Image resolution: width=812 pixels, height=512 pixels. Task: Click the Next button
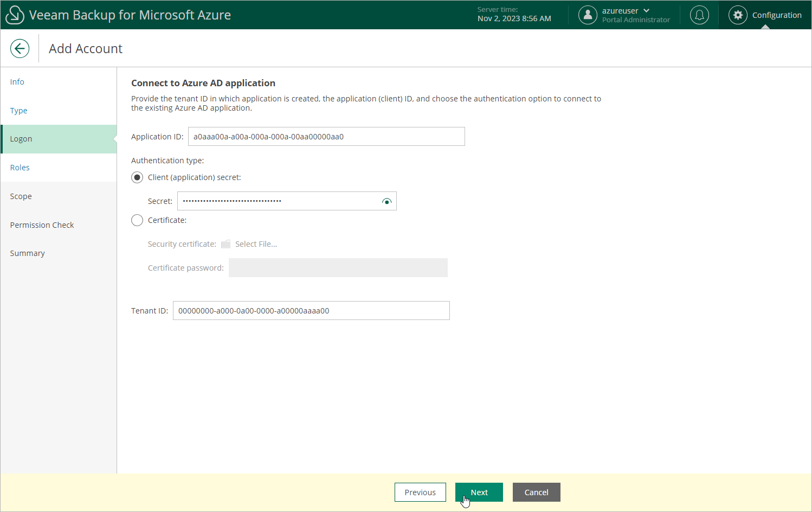point(479,492)
